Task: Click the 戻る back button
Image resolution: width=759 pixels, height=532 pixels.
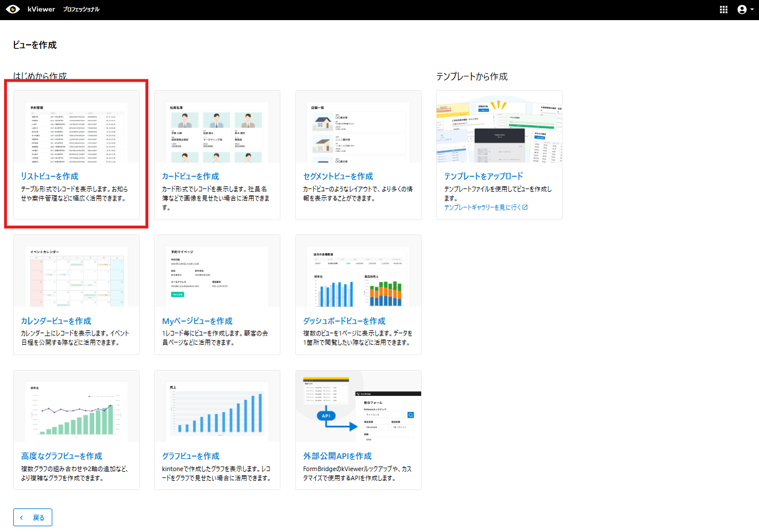Action: click(x=33, y=518)
